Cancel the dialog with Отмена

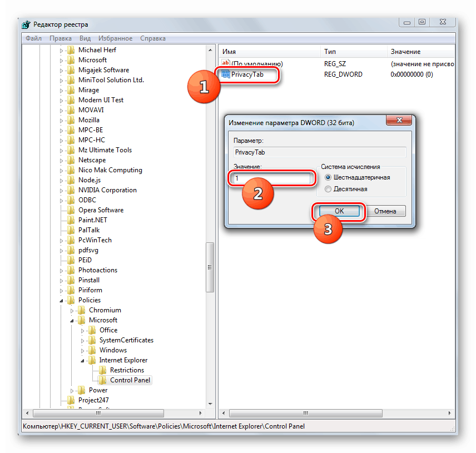point(385,211)
